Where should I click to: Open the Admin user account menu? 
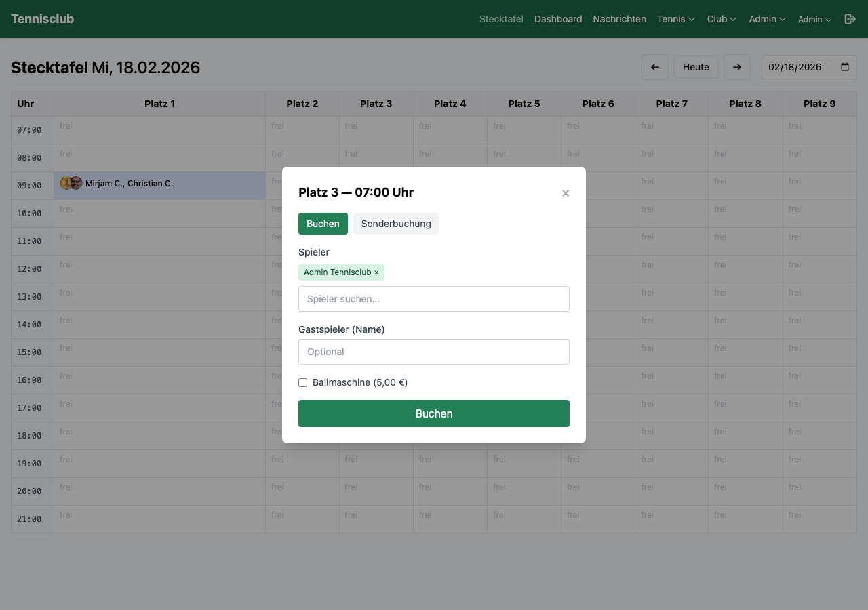(x=814, y=20)
